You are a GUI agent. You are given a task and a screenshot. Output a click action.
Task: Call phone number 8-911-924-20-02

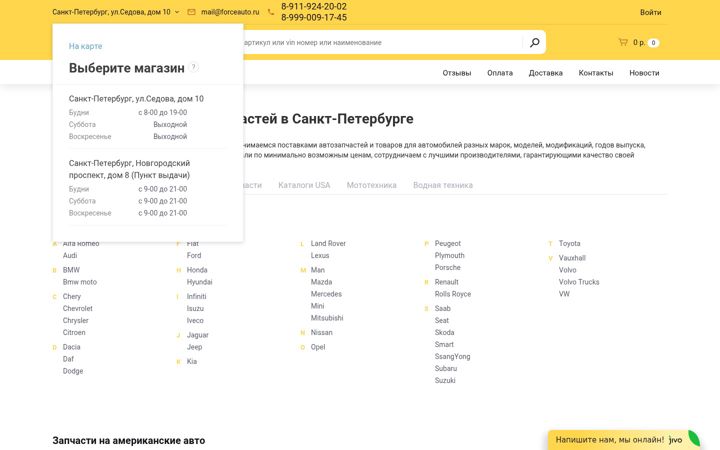[x=314, y=6]
